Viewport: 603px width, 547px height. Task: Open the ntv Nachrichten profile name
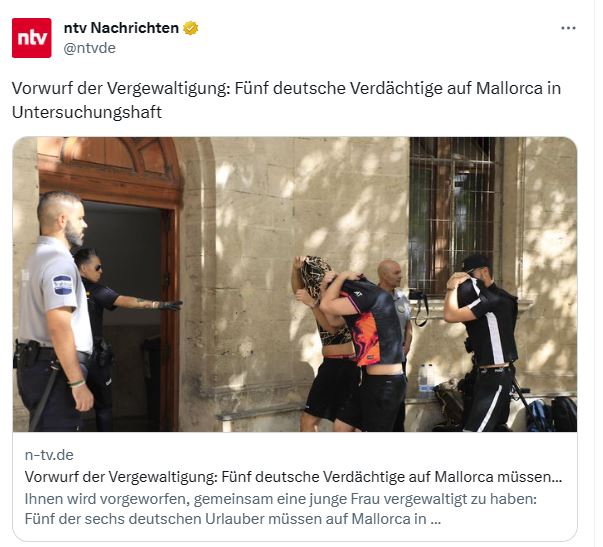click(121, 28)
